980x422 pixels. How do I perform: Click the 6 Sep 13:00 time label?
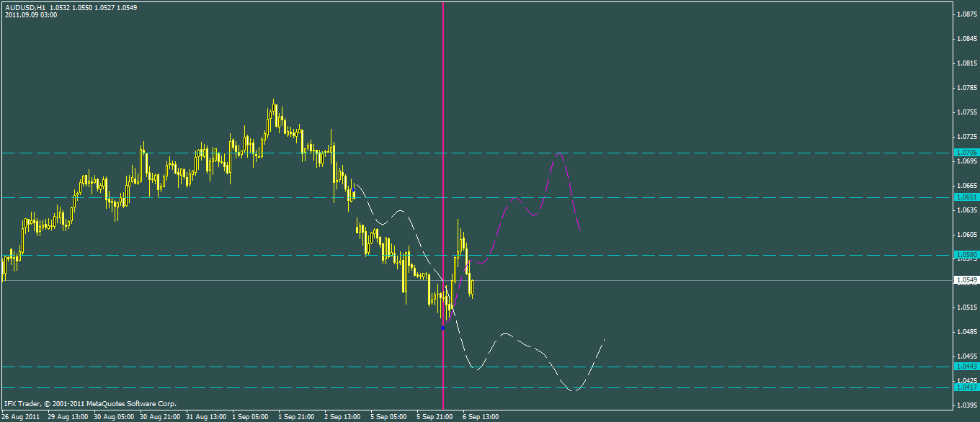coord(481,417)
